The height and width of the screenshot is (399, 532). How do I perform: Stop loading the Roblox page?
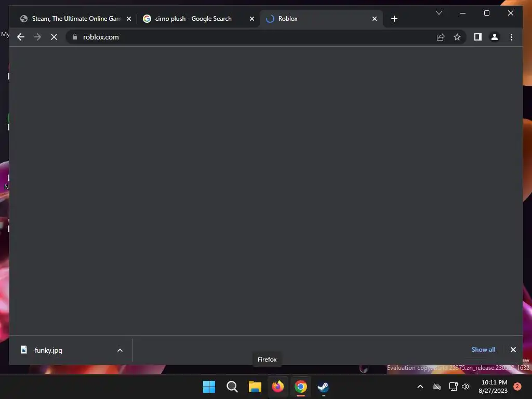click(54, 37)
